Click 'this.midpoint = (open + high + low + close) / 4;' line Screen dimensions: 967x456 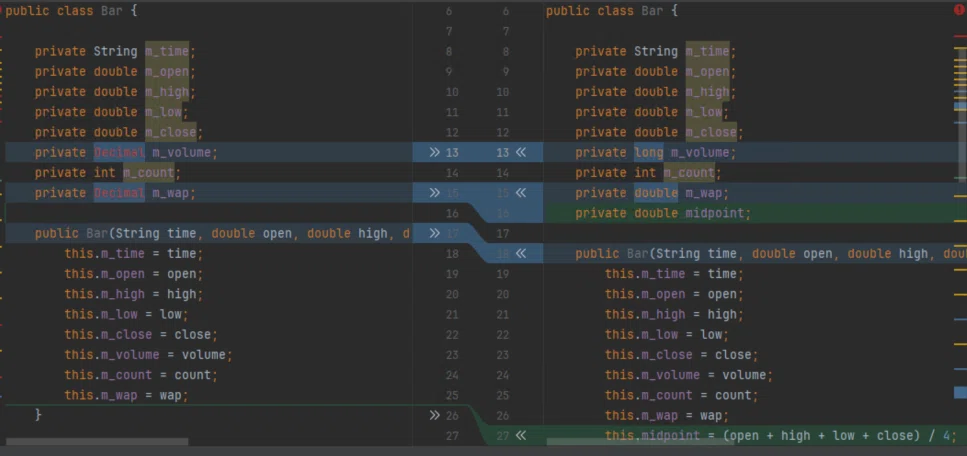click(x=780, y=436)
